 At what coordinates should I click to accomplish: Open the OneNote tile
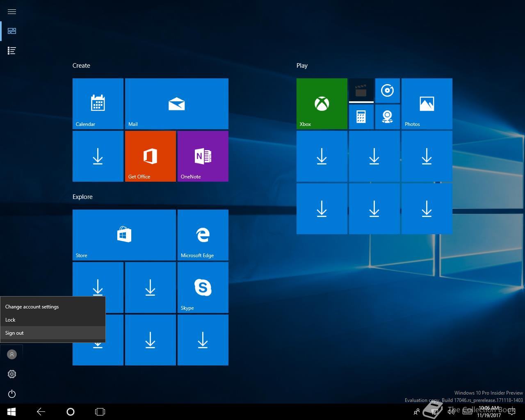(x=203, y=156)
